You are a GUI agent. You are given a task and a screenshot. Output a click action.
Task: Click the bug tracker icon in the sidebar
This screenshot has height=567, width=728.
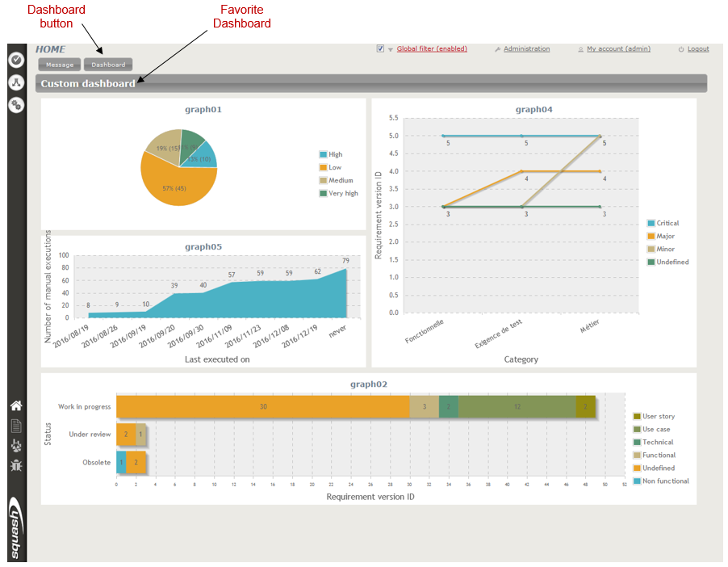[x=16, y=465]
